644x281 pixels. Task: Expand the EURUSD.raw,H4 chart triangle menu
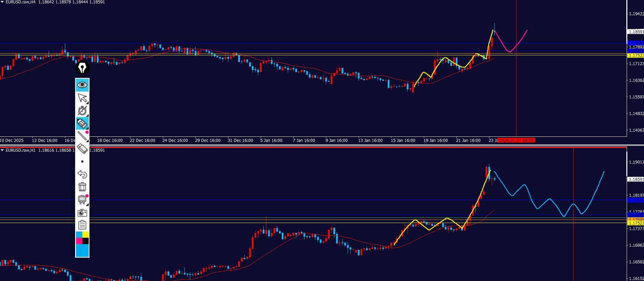2,2
